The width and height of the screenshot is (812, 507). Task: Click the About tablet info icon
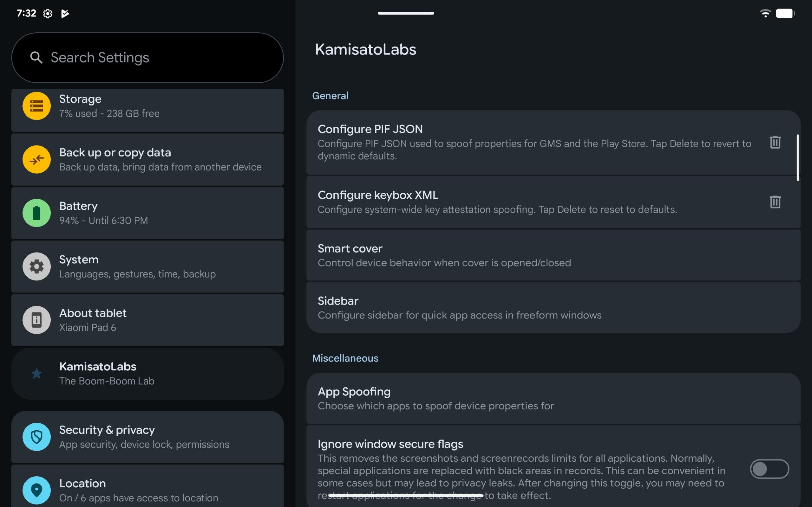coord(36,320)
